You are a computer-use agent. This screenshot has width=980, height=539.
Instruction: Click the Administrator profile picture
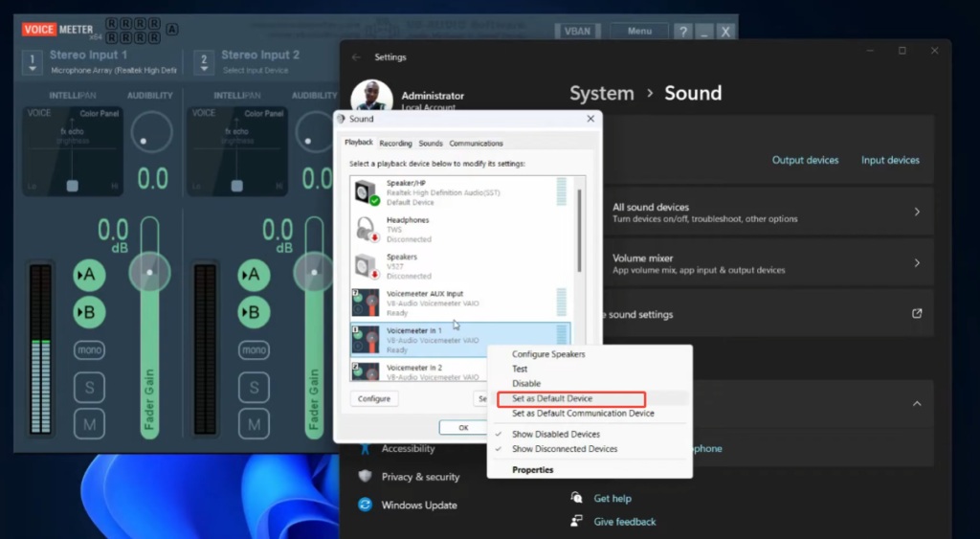(372, 95)
